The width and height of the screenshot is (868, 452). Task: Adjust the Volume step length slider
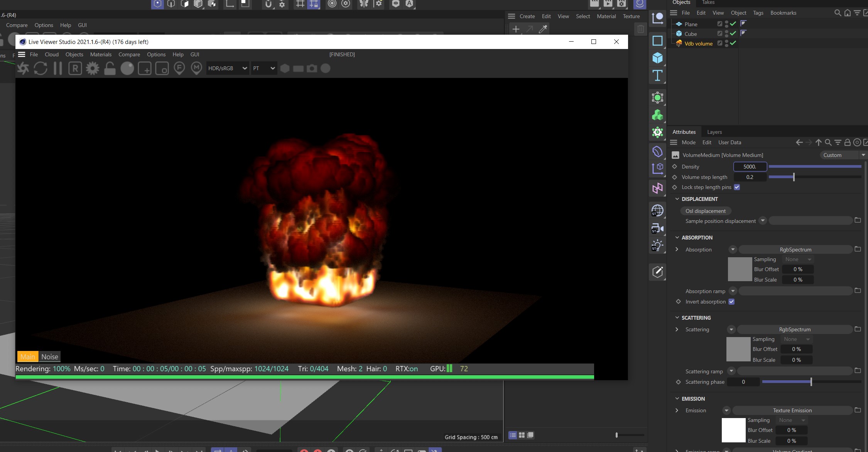794,177
